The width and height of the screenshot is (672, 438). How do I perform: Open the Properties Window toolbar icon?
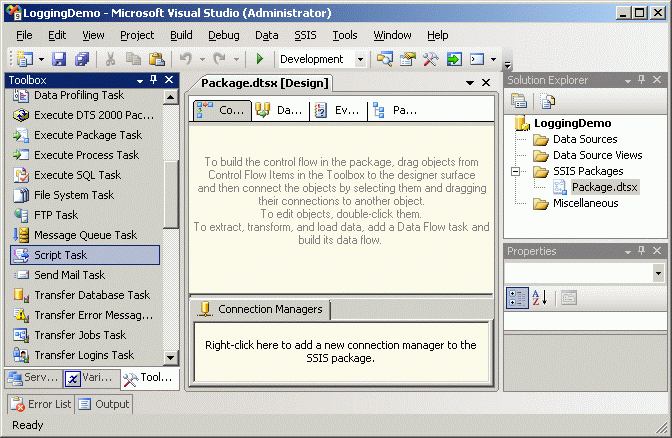pyautogui.click(x=408, y=59)
